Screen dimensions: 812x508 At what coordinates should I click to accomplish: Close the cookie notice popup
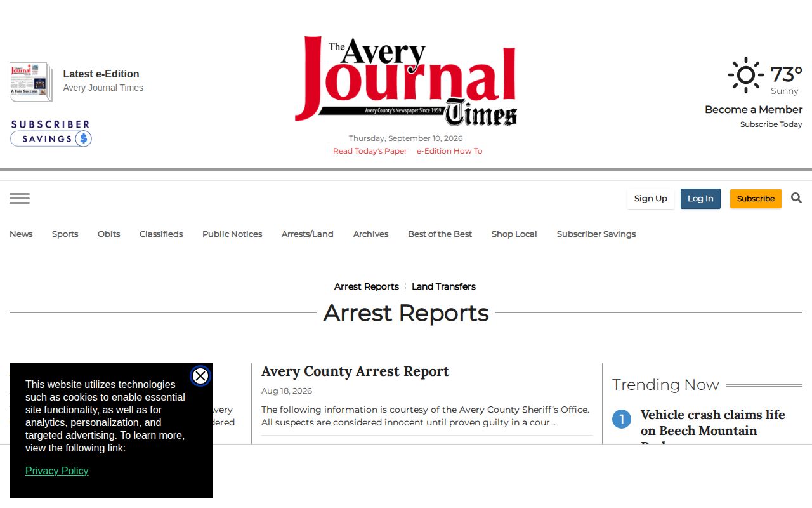point(200,376)
